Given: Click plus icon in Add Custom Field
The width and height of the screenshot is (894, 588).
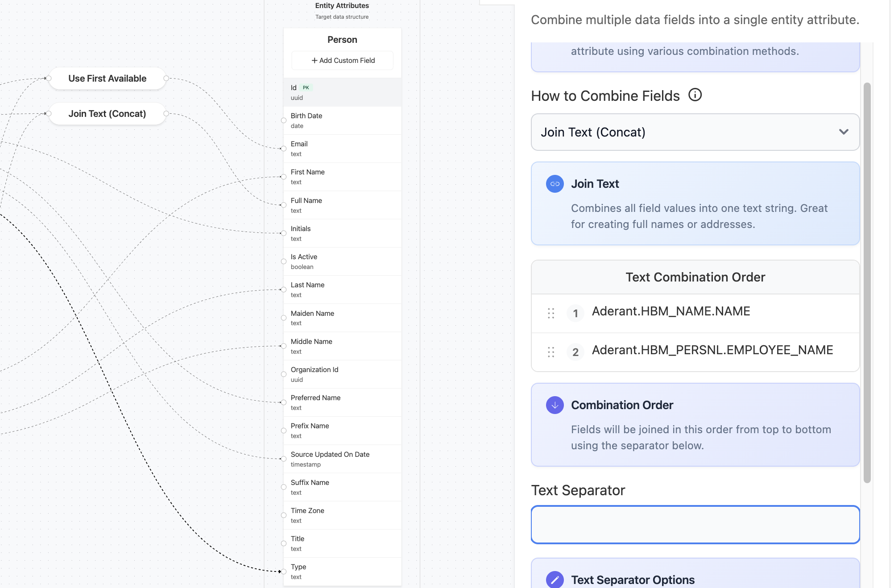Looking at the screenshot, I should point(314,60).
